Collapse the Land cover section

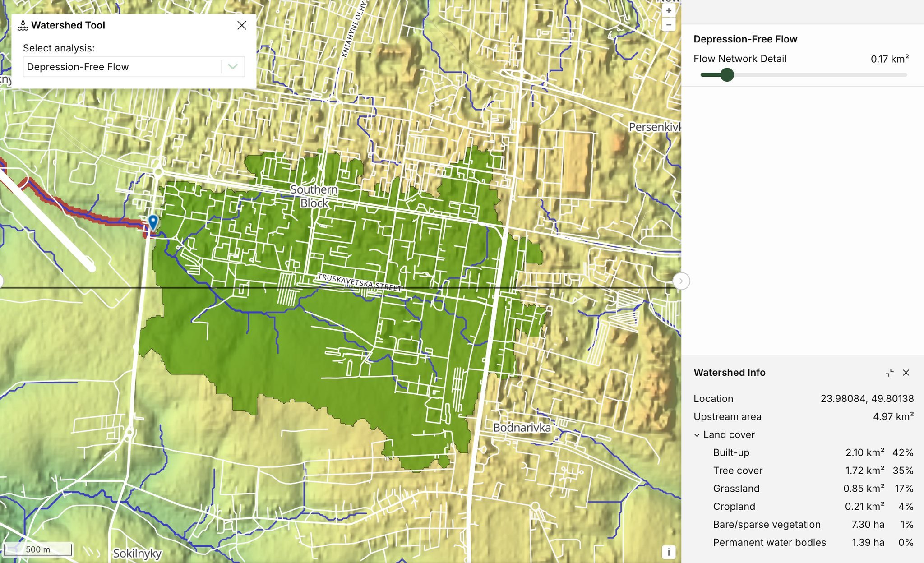[x=697, y=435]
